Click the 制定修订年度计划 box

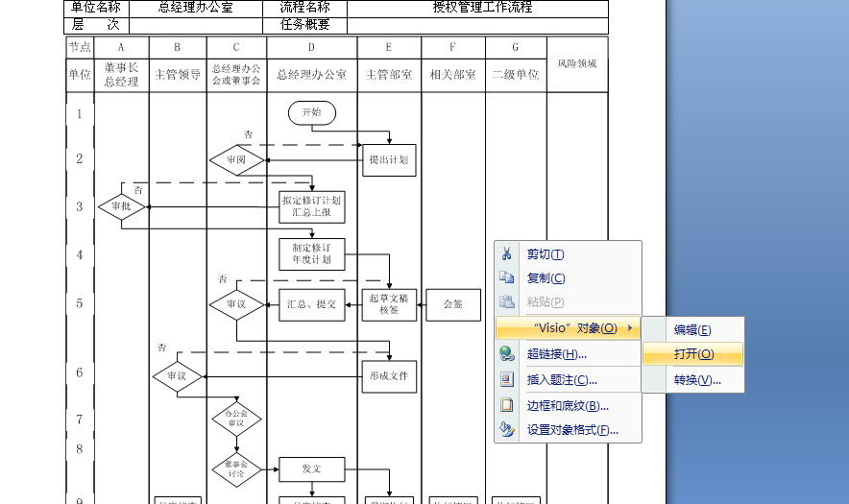312,253
